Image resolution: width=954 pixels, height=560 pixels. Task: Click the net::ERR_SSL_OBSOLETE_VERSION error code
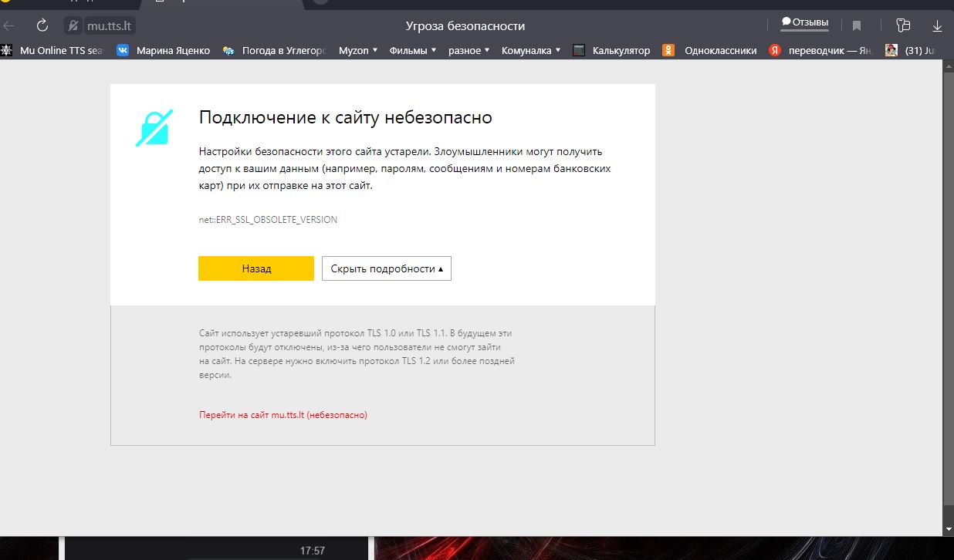268,220
